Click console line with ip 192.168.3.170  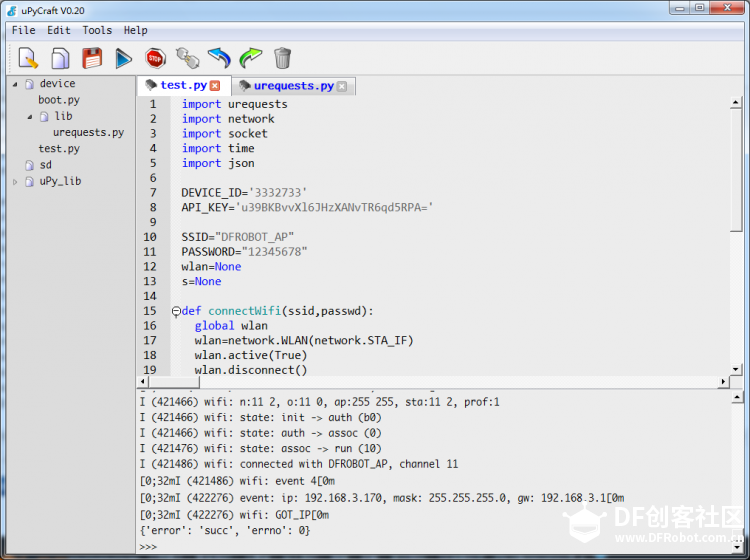382,498
